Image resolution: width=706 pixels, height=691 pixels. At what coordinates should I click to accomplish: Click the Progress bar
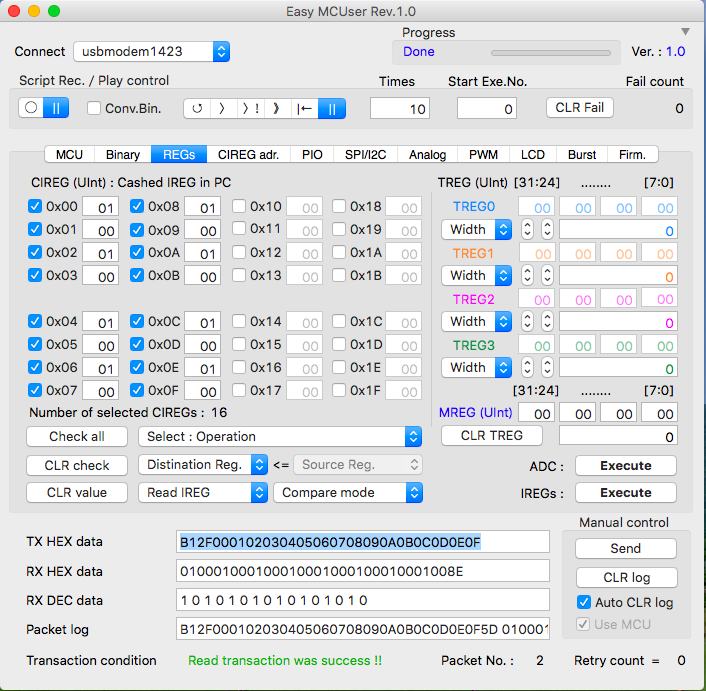551,53
